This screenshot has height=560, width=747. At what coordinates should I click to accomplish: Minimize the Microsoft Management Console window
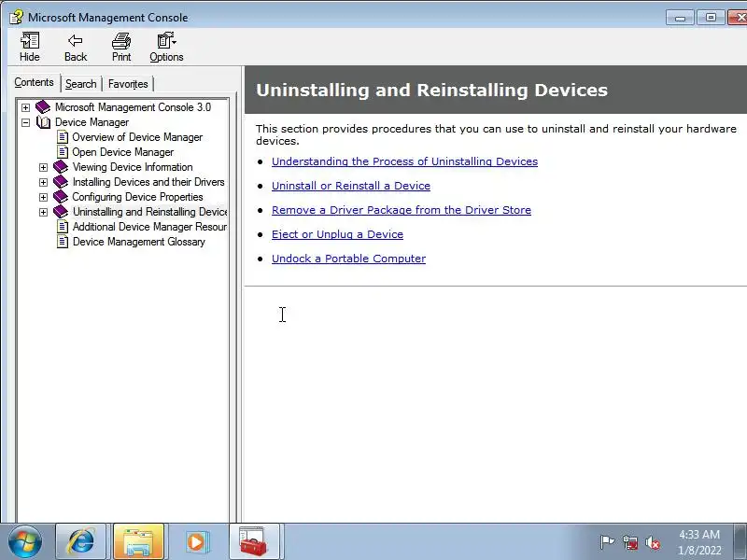pyautogui.click(x=680, y=18)
